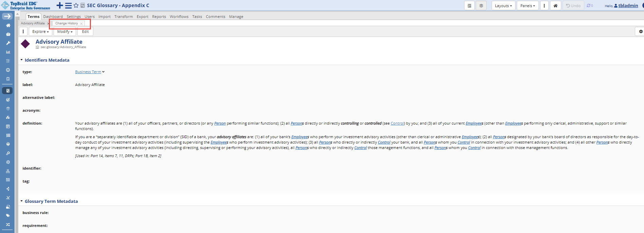Open the stacked cubes icon in the left sidebar

(8, 118)
